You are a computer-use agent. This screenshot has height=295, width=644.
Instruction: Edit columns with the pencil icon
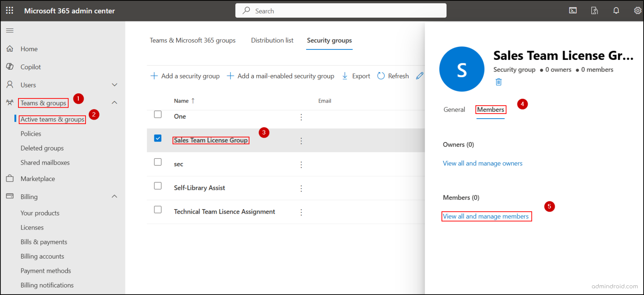[x=419, y=76]
